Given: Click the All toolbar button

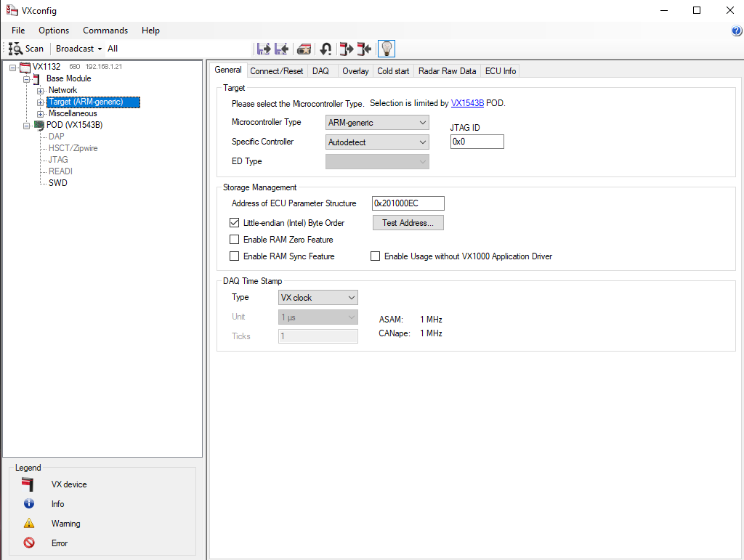Looking at the screenshot, I should [x=113, y=49].
